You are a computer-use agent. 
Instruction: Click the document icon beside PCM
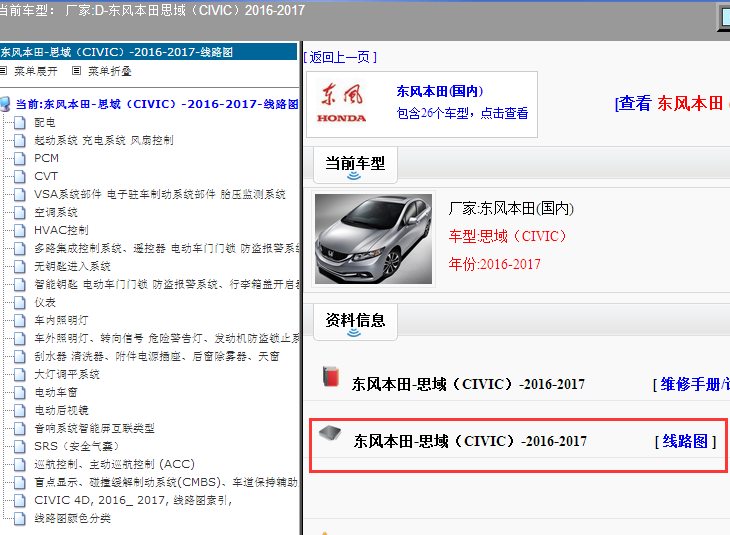(20, 159)
